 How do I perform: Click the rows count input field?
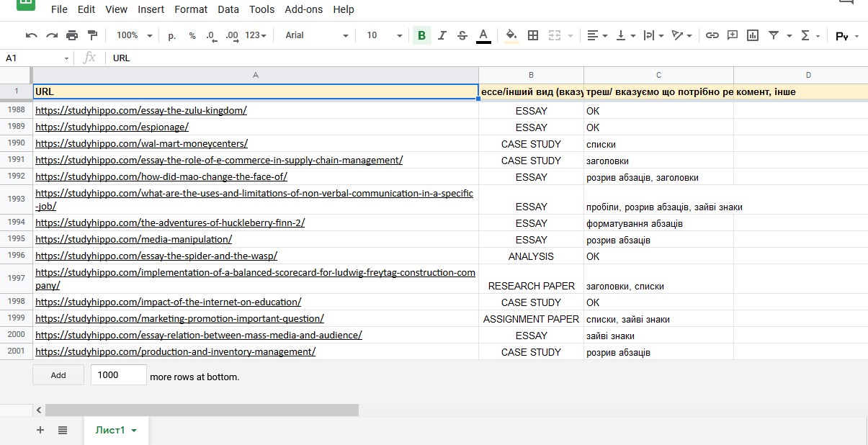click(118, 375)
